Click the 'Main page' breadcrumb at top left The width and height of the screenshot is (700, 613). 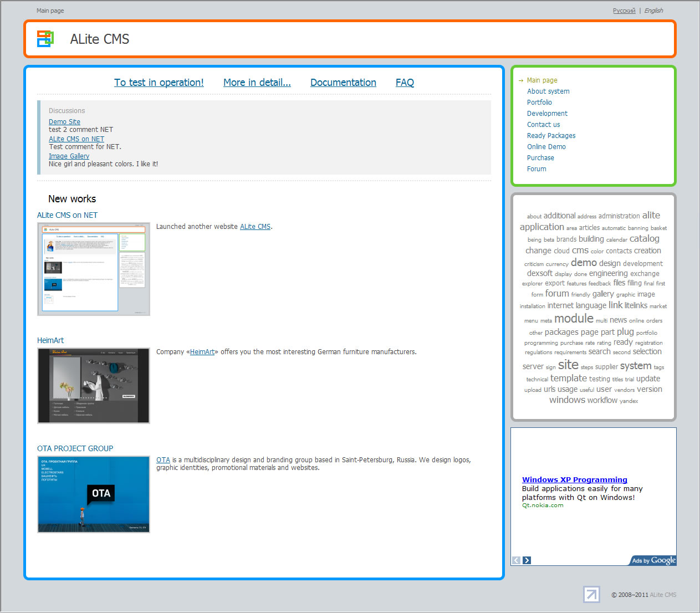50,11
